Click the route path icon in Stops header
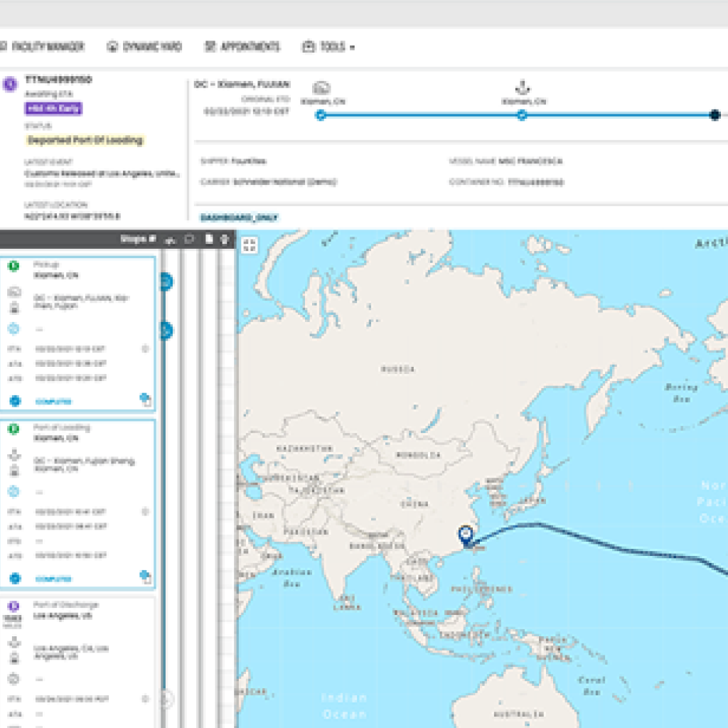The image size is (728, 728). coord(168,240)
